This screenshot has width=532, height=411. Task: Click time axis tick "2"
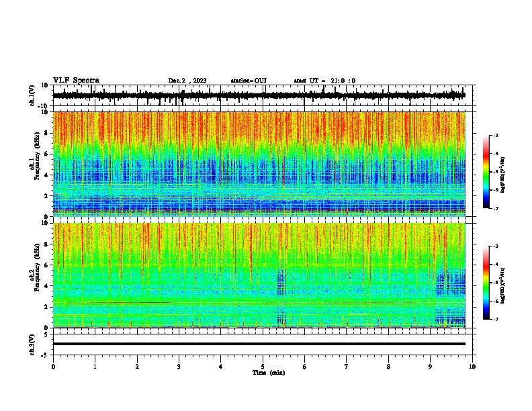tap(137, 367)
